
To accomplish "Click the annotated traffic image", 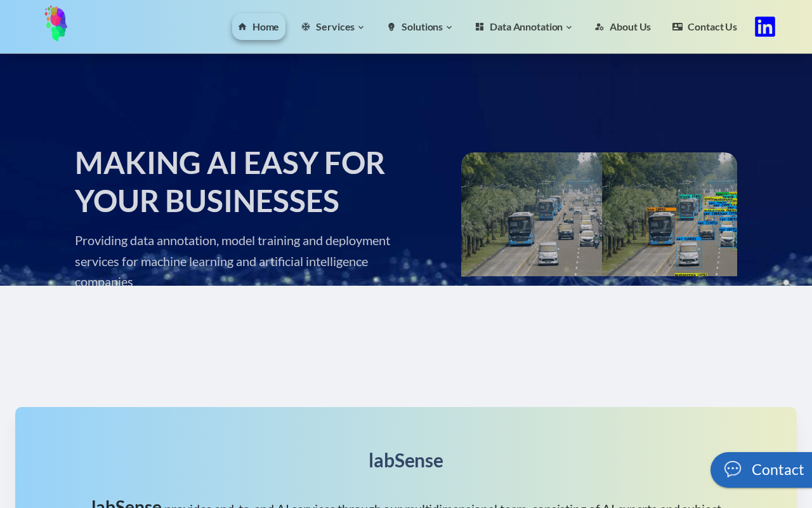I will pos(599,215).
